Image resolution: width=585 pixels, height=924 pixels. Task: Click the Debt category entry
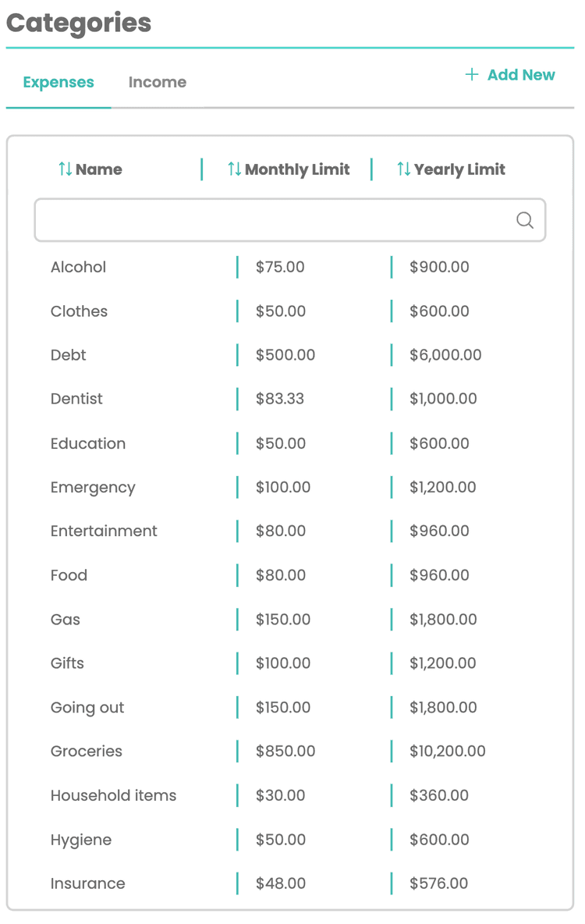pyautogui.click(x=69, y=355)
